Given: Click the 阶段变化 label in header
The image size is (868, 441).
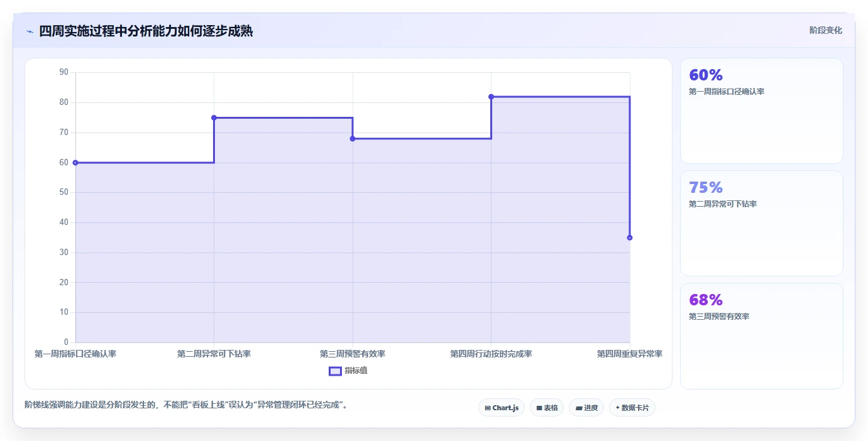Looking at the screenshot, I should point(826,30).
